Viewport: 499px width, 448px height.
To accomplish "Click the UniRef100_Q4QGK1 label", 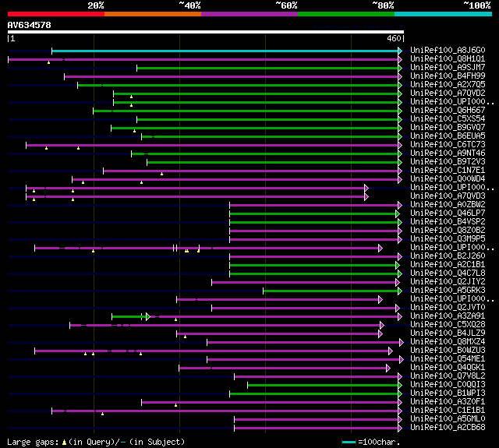I will tap(448, 368).
